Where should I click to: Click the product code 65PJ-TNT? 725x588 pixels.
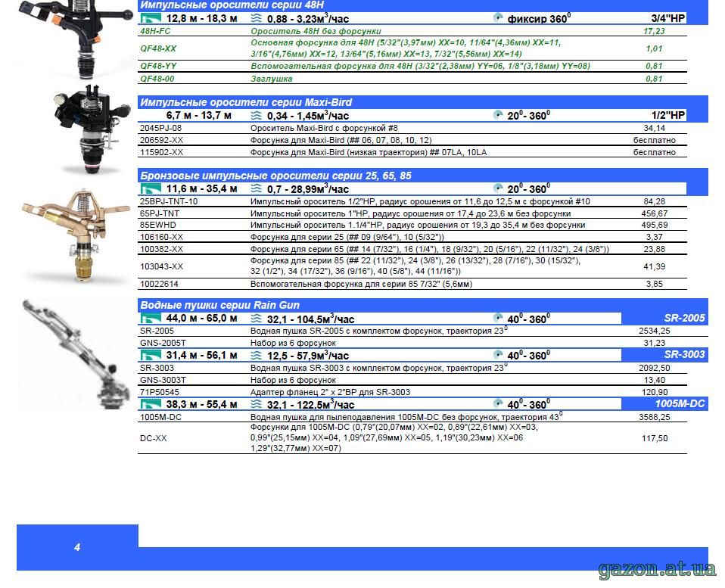click(160, 213)
